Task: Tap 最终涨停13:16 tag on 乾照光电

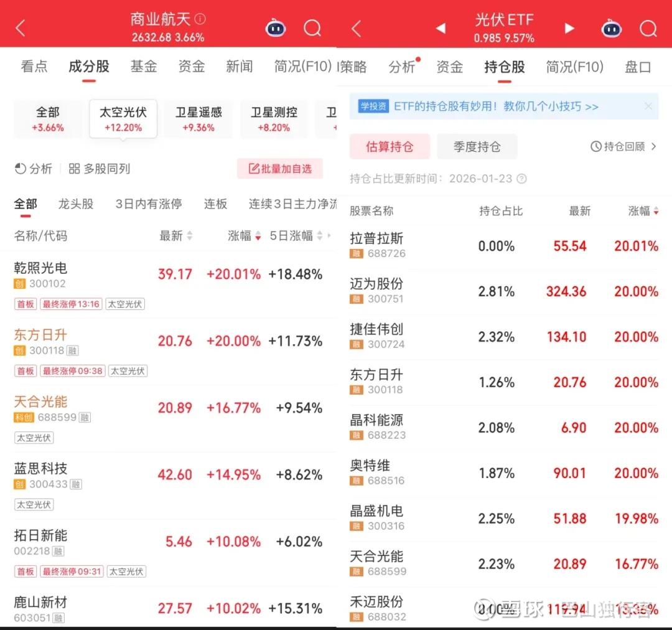Action: [71, 304]
